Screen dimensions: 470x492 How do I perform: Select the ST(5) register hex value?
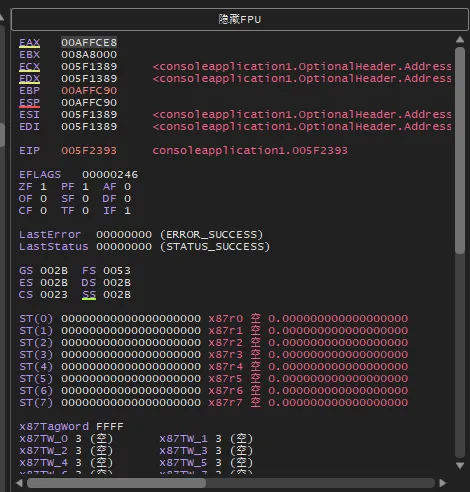pyautogui.click(x=131, y=379)
